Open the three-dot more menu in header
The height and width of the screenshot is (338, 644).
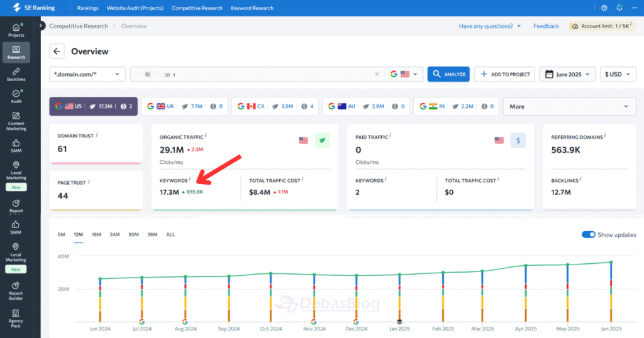click(x=635, y=8)
